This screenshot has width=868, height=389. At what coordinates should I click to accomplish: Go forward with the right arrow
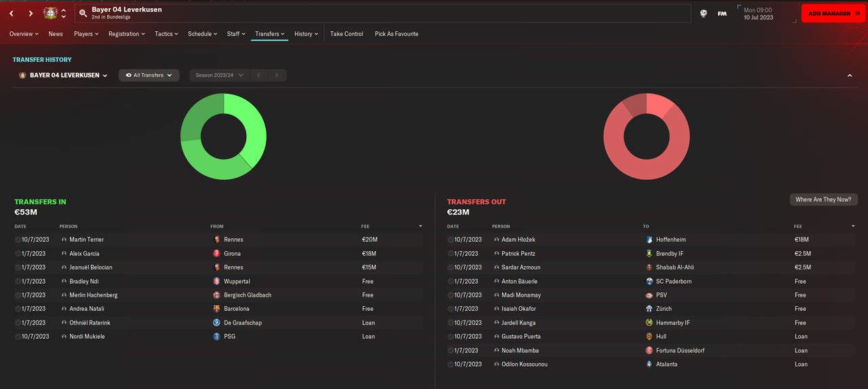click(31, 14)
